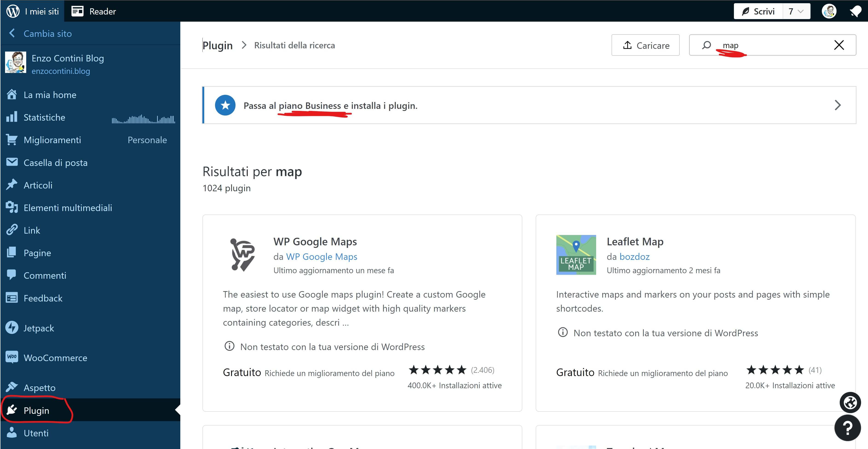Click the notifications bell icon

tap(855, 12)
